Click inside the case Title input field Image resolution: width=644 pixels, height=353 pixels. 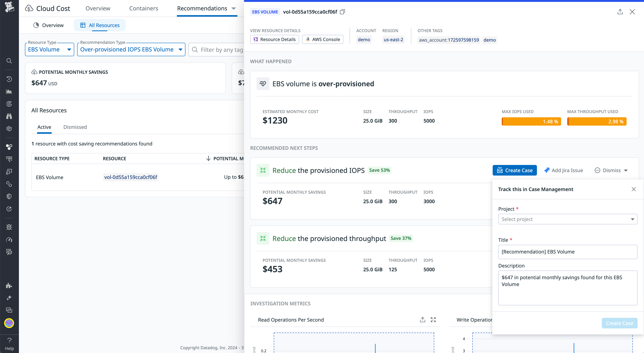568,252
